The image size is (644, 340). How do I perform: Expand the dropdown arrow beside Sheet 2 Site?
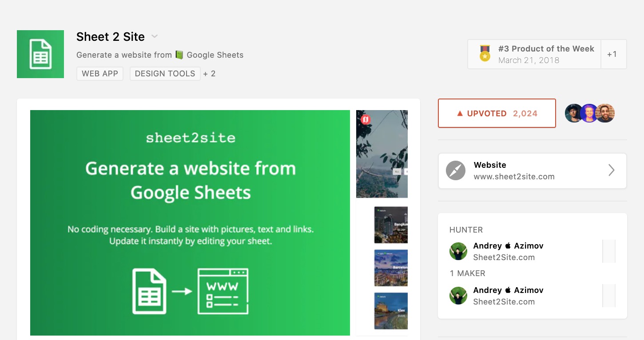(x=154, y=36)
